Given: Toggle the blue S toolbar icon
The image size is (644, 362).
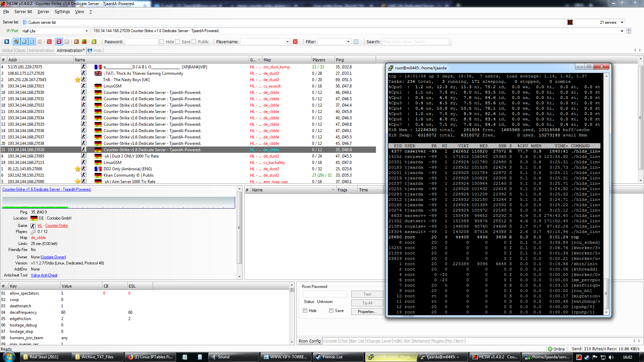Looking at the screenshot, I should pos(32,42).
